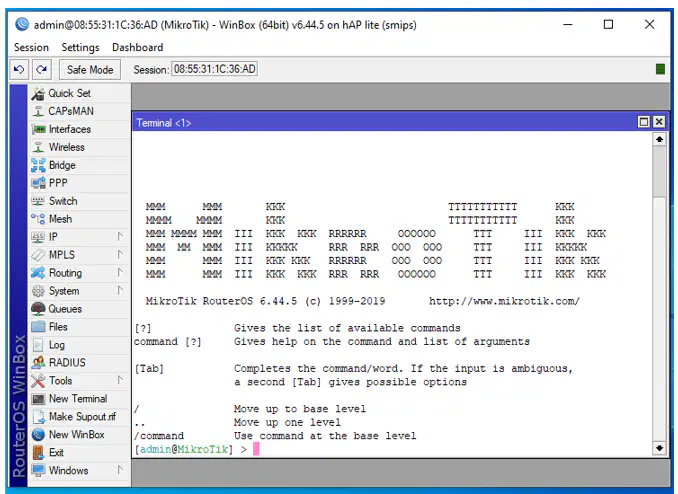Click the WinBox application icon in title bar
The width and height of the screenshot is (678, 494).
point(22,24)
